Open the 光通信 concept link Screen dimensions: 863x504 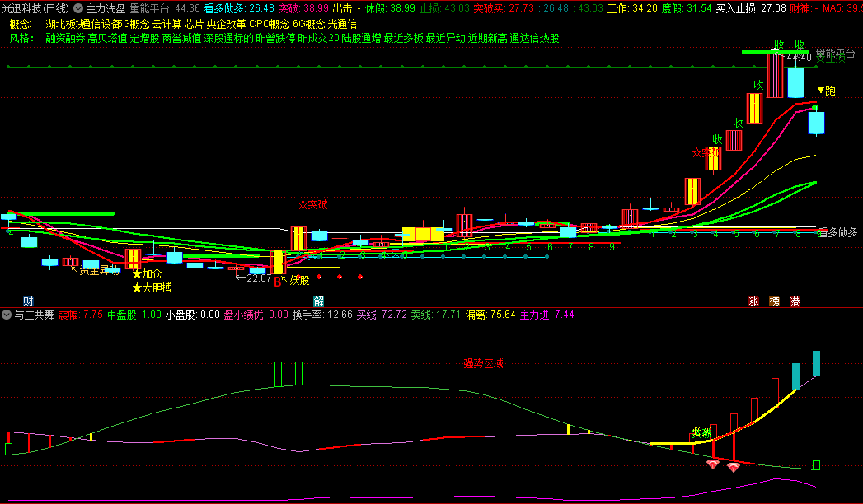click(342, 24)
